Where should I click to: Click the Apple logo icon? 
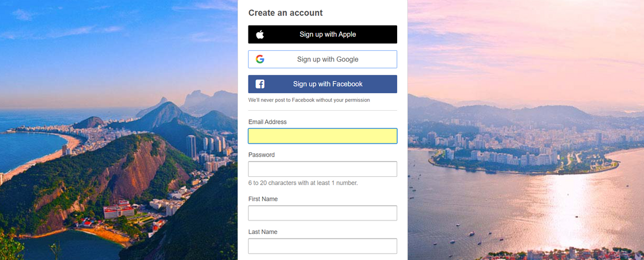(260, 34)
